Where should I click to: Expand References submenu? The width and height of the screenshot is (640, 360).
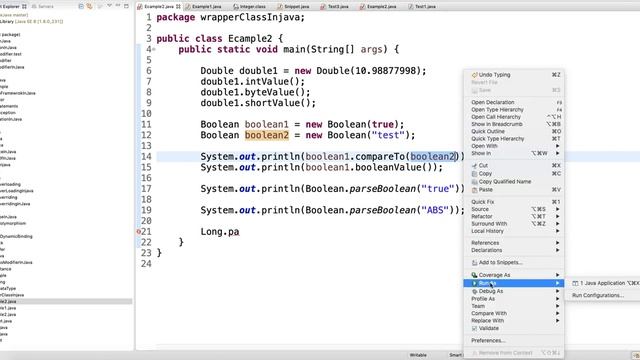[x=514, y=243]
